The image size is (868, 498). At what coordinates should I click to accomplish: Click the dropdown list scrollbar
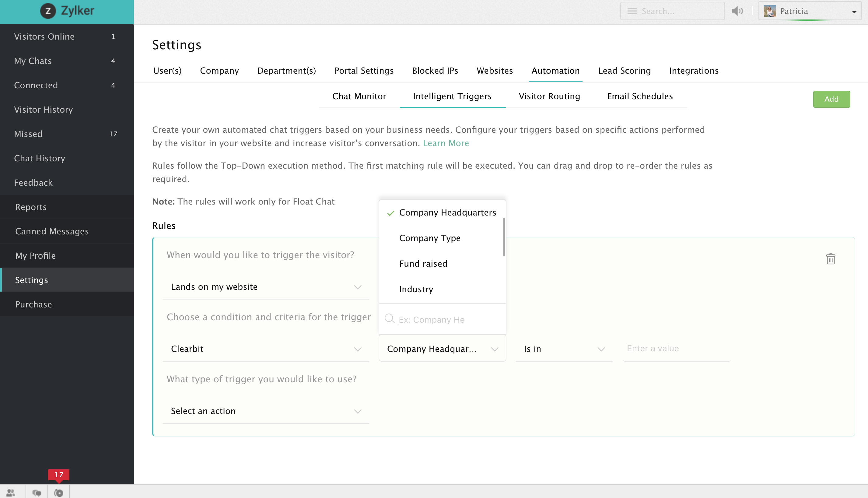coord(504,237)
